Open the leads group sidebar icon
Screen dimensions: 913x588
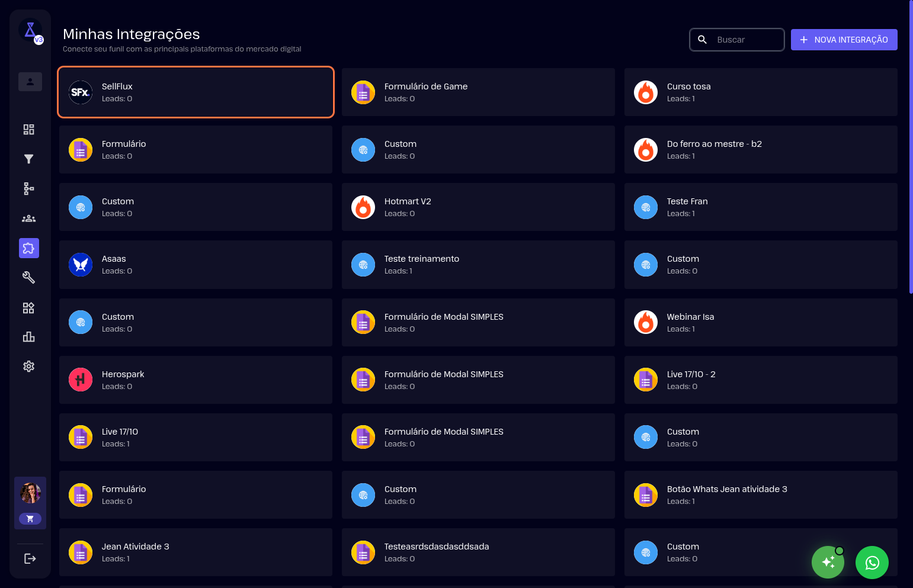click(x=28, y=219)
